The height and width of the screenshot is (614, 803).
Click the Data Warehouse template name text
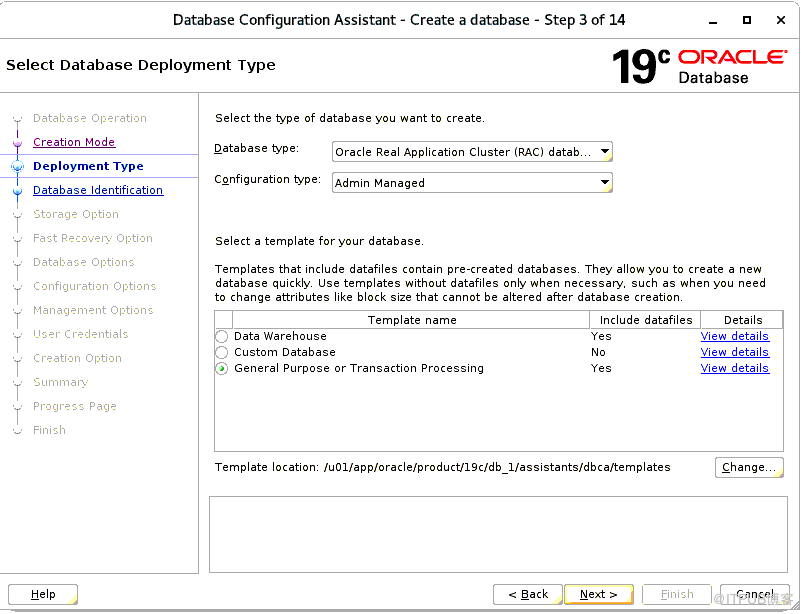[280, 336]
